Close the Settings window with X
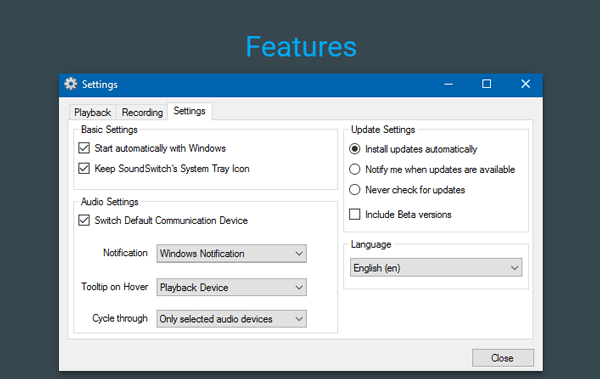The height and width of the screenshot is (379, 600). (x=525, y=84)
